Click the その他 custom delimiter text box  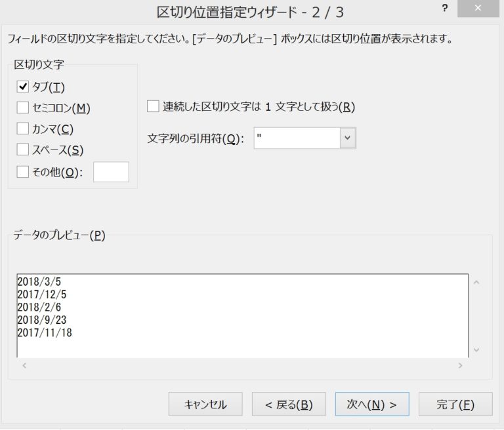pyautogui.click(x=111, y=172)
